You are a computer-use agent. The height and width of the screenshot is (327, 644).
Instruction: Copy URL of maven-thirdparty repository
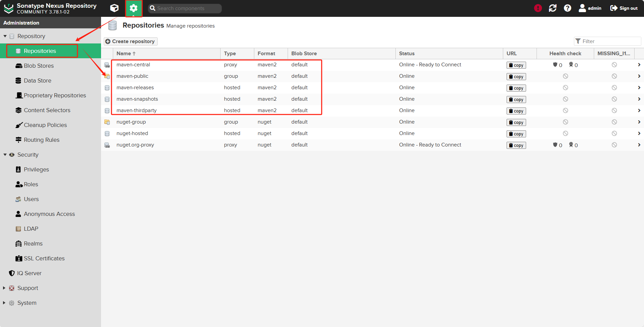click(x=516, y=111)
